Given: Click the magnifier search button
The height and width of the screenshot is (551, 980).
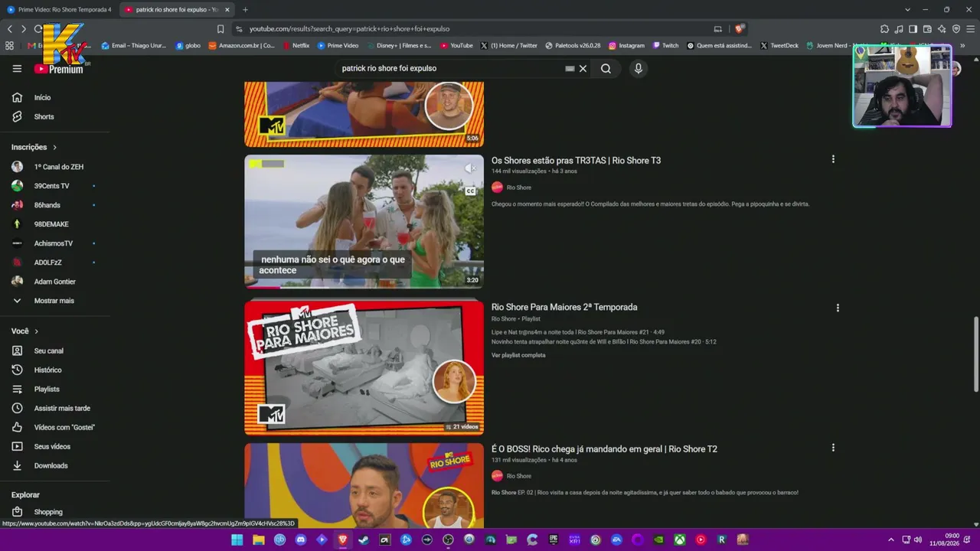Looking at the screenshot, I should tap(606, 68).
